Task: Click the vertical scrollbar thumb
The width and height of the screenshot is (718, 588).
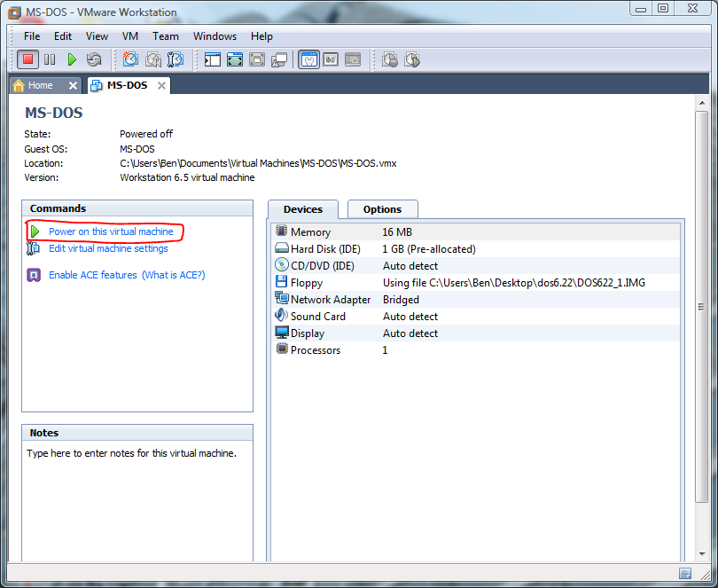Action: pyautogui.click(x=701, y=307)
